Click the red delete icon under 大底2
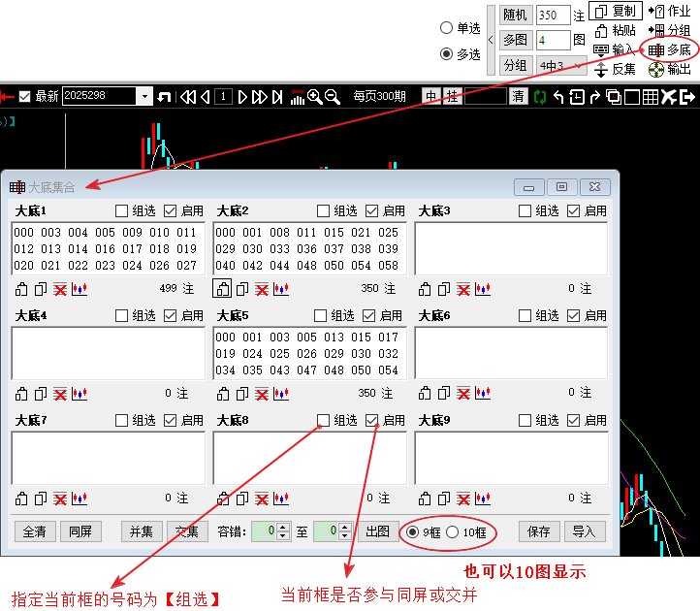This screenshot has width=700, height=611. point(262,288)
